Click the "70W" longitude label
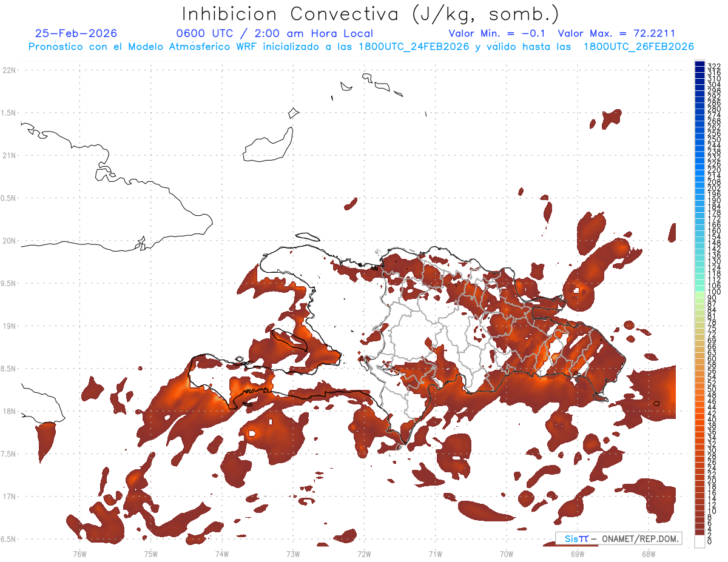 pyautogui.click(x=507, y=554)
